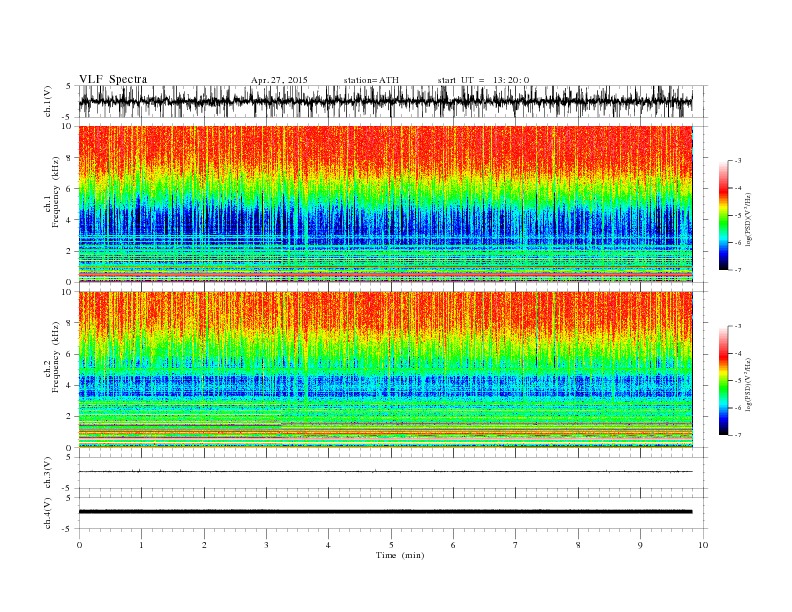Select the "ch.3(V)" axis label

48,473
